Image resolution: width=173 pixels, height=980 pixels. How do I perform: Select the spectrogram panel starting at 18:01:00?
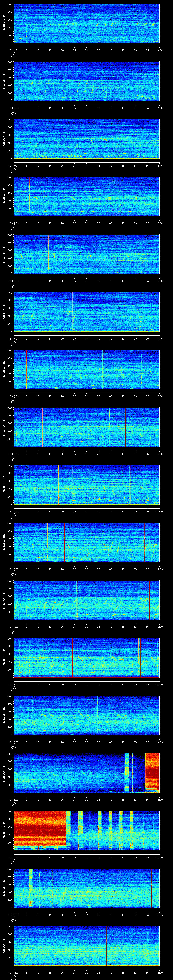coord(87,24)
